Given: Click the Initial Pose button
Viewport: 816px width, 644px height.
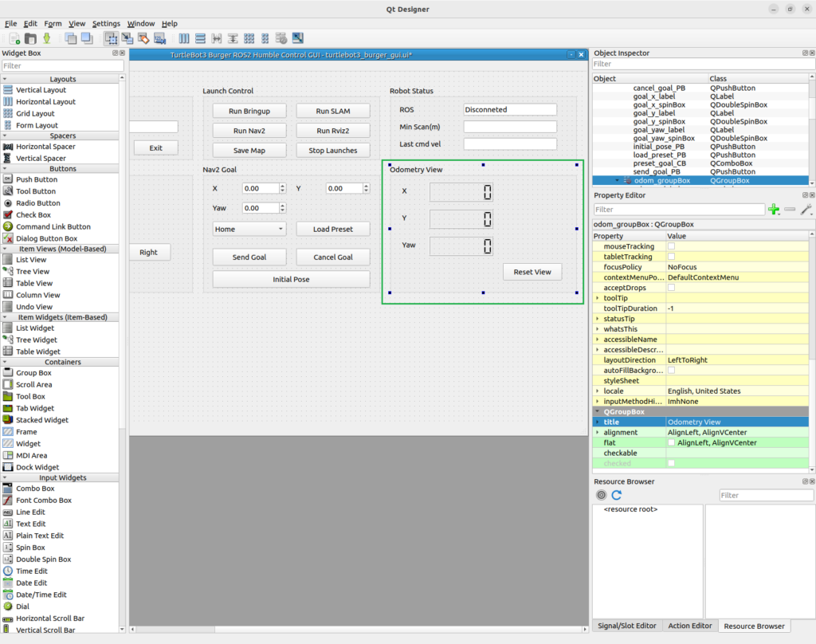Looking at the screenshot, I should click(292, 280).
